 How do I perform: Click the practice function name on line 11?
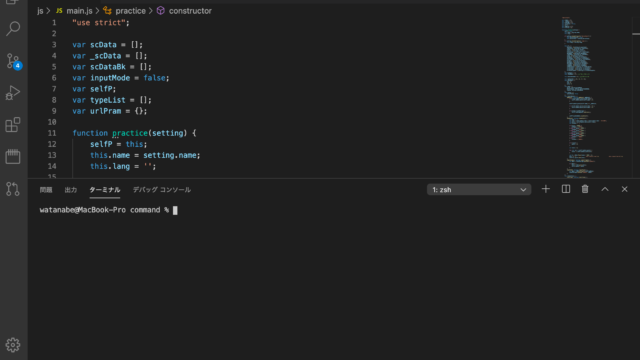[130, 133]
